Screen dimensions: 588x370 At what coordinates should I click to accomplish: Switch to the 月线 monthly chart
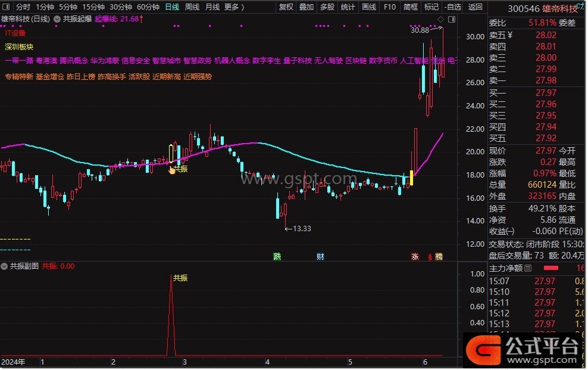(212, 7)
